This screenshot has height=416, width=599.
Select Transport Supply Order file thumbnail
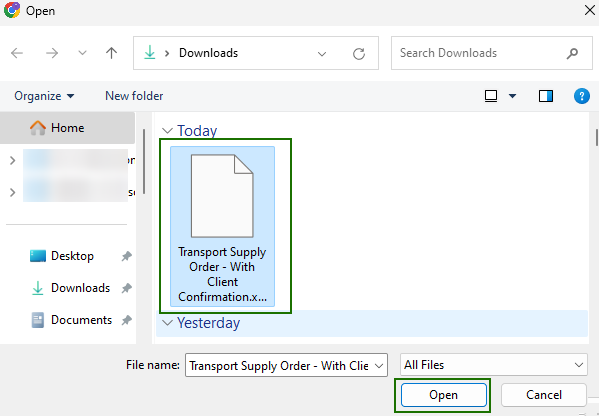pyautogui.click(x=222, y=226)
